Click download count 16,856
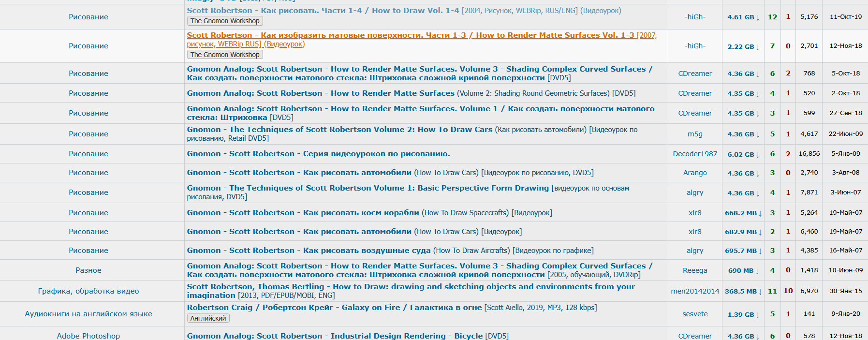This screenshot has width=868, height=340. [809, 154]
